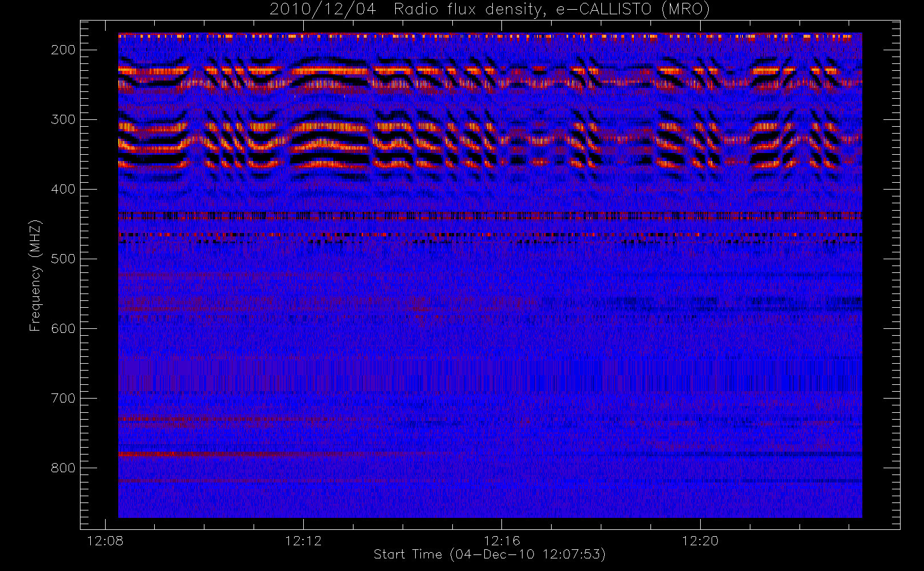Click the 12:12 time tick label

(x=303, y=541)
